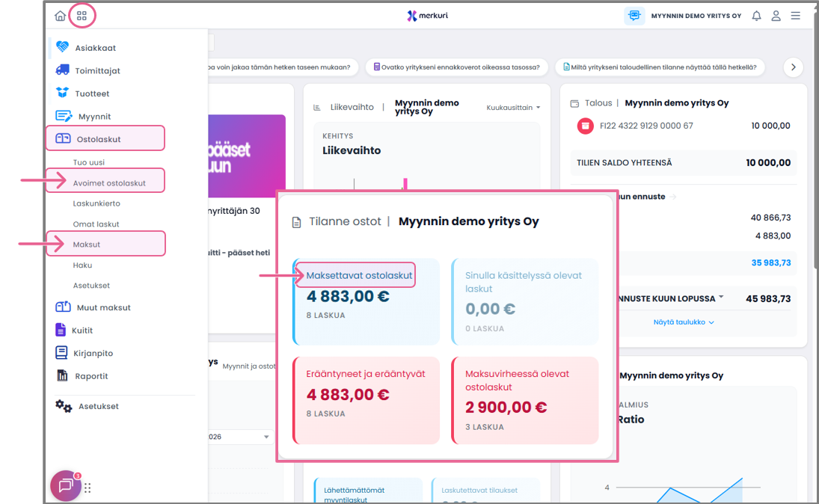Open the home dashboard icon
Screen dimensions: 819x504
(x=60, y=16)
